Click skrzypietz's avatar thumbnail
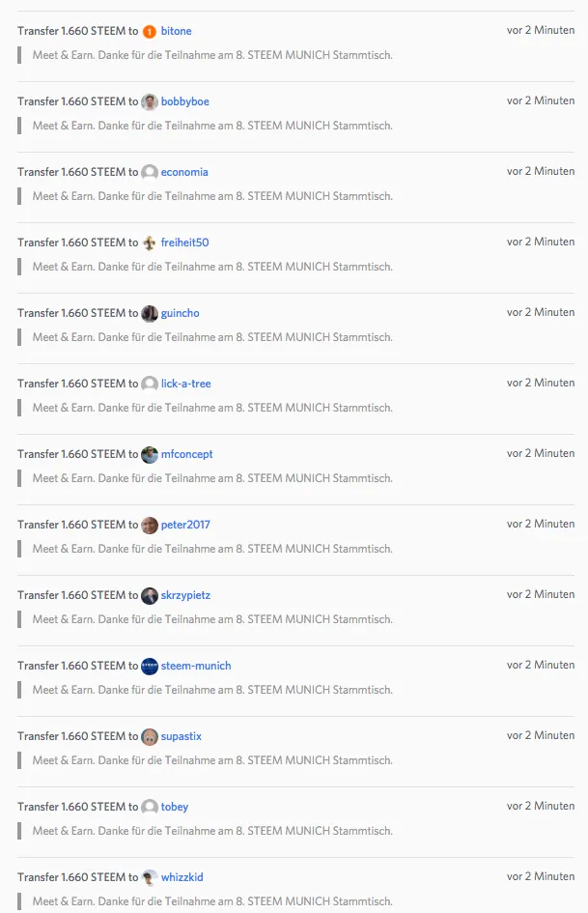 pyautogui.click(x=150, y=596)
